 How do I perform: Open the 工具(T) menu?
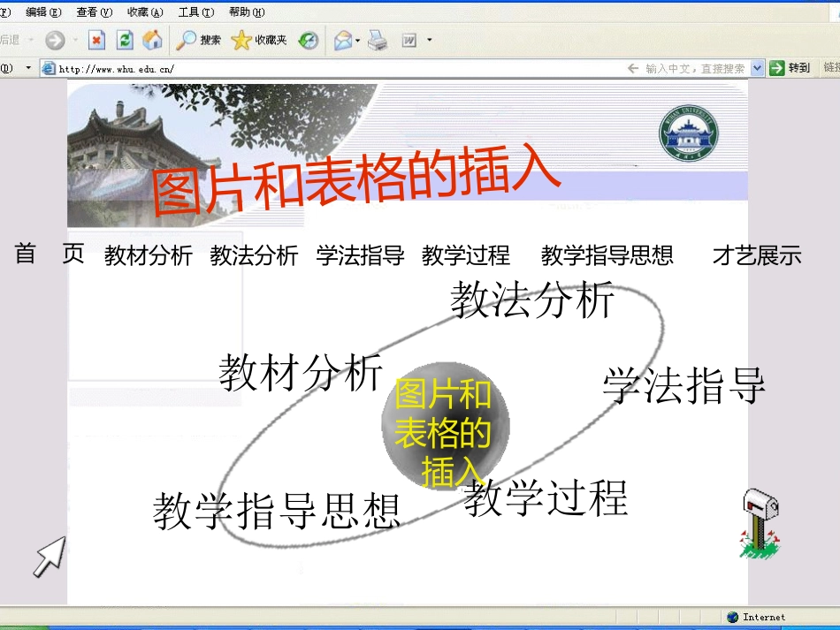196,11
